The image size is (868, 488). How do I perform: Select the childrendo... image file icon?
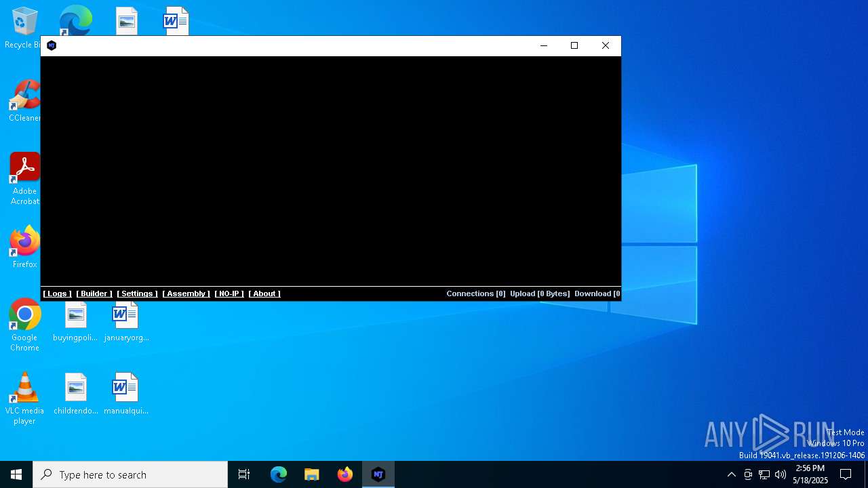point(75,394)
